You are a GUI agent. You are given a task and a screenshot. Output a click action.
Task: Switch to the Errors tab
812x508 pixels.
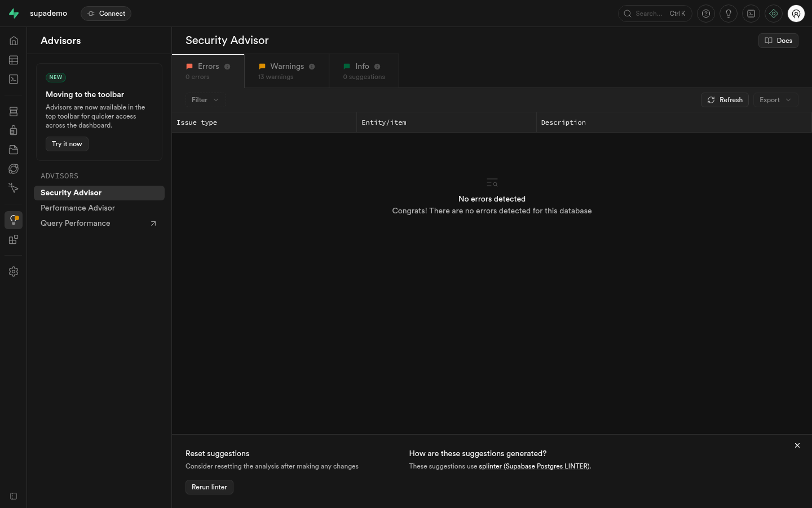(x=208, y=71)
